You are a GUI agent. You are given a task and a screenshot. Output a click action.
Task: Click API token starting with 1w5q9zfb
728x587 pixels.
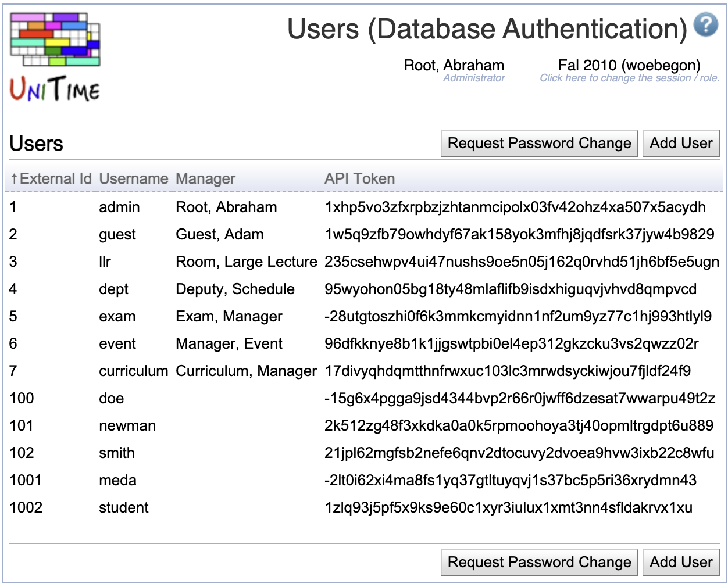pos(519,235)
